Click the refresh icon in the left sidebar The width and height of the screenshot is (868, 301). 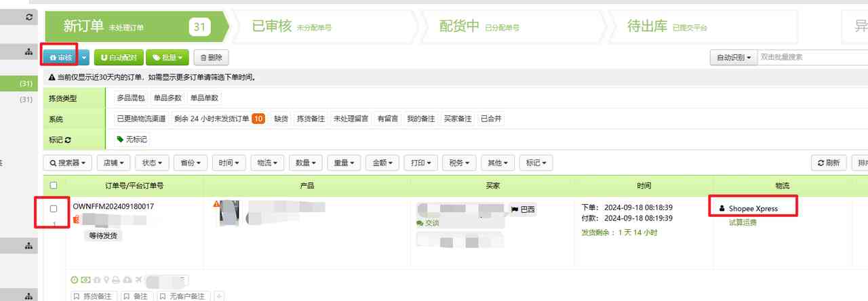coord(28,16)
